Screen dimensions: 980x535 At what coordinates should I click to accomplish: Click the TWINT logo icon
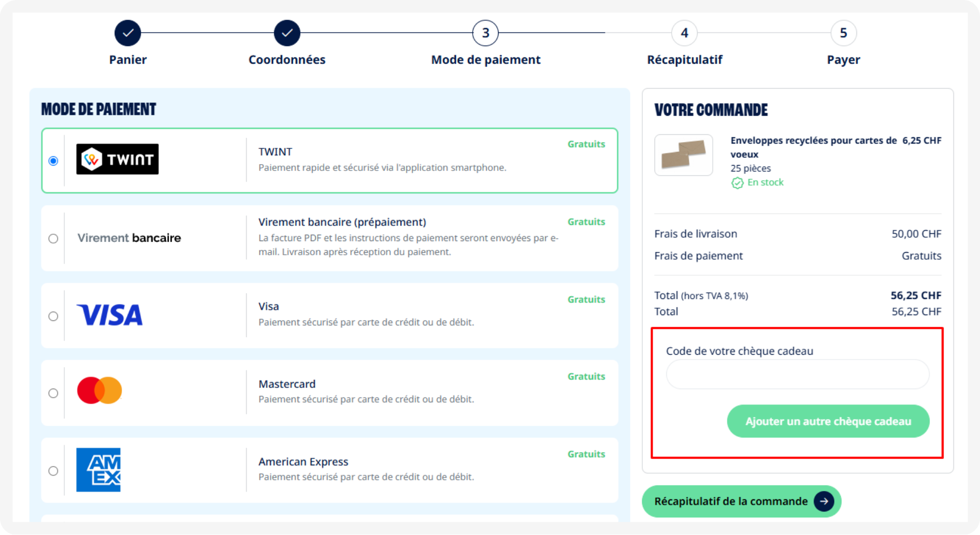[117, 159]
